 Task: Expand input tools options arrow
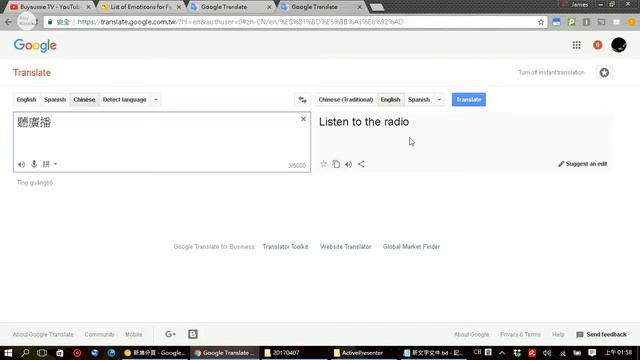56,164
